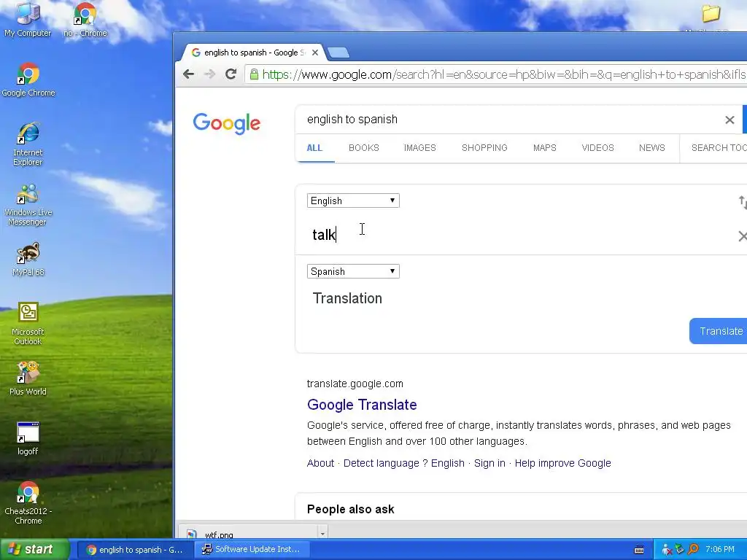Click the Safely Remove Hardware tray icon
The height and width of the screenshot is (560, 747).
click(680, 550)
